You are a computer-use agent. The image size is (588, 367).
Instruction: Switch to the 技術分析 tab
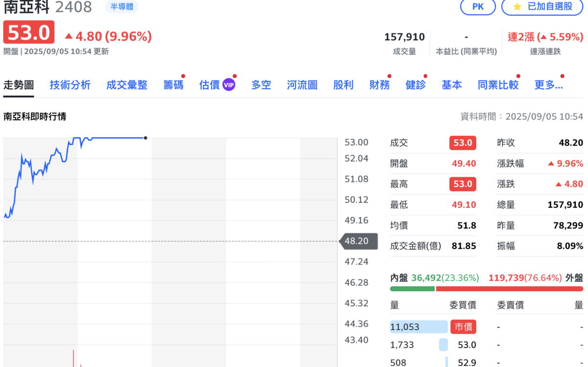(x=70, y=84)
